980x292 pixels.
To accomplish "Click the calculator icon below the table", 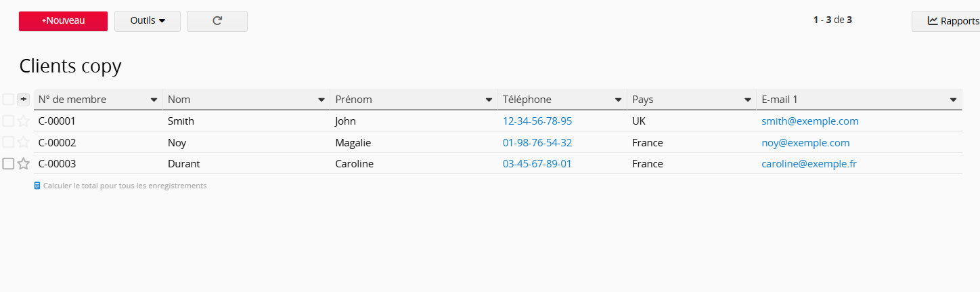I will click(x=37, y=186).
